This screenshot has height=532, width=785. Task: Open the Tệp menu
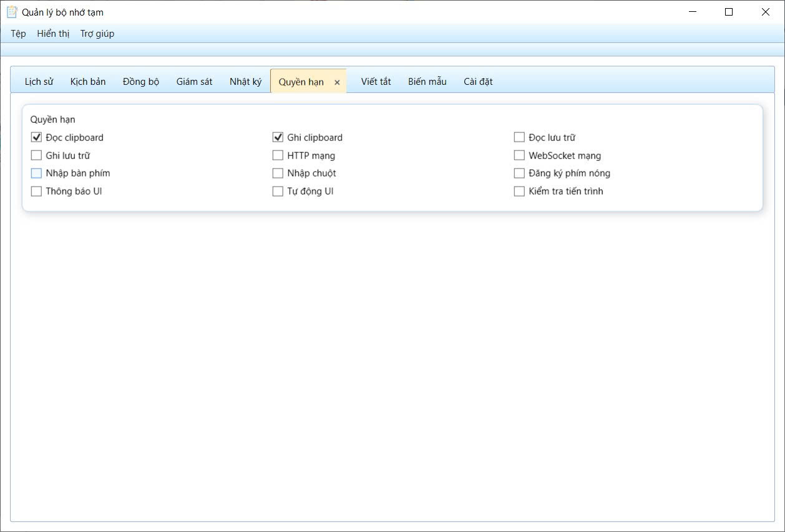[x=18, y=34]
